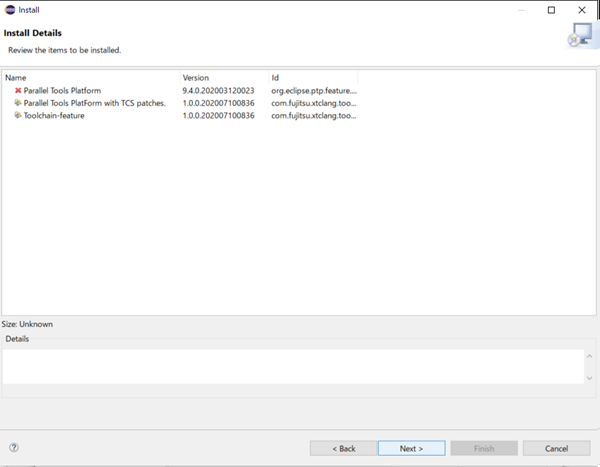
Task: Sort the list by the Version column header
Action: [223, 77]
